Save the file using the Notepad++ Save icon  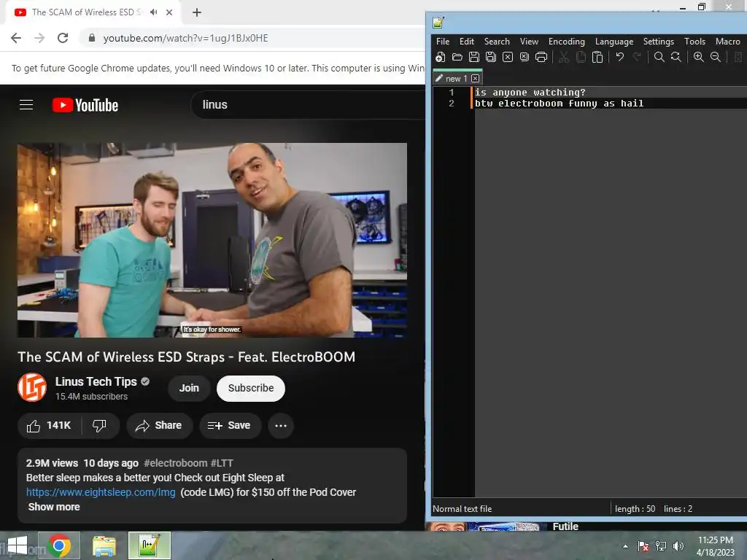point(474,57)
